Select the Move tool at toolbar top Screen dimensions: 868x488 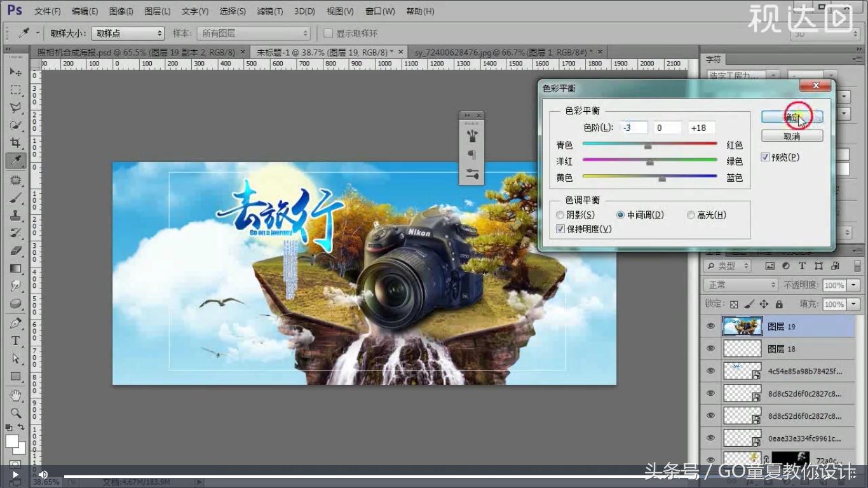[16, 72]
